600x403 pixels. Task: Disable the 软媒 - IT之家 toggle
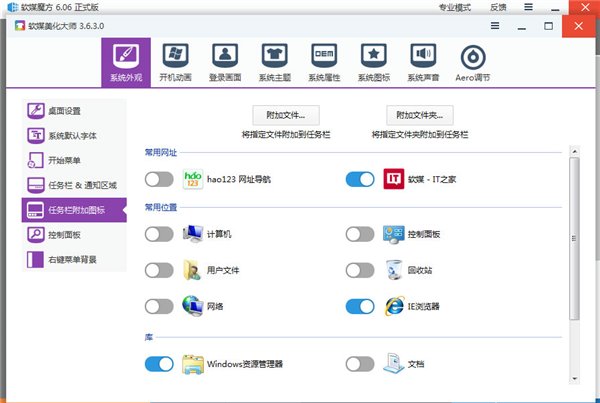pyautogui.click(x=360, y=179)
